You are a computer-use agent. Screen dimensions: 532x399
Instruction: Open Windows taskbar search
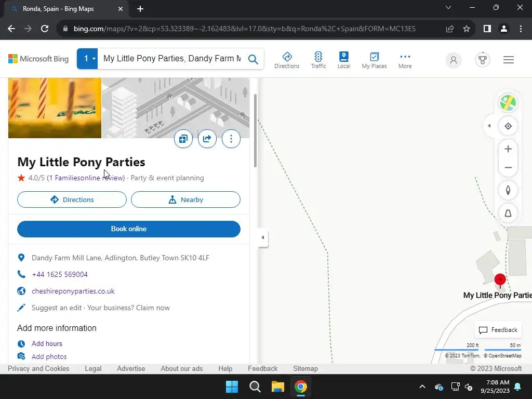[255, 387]
